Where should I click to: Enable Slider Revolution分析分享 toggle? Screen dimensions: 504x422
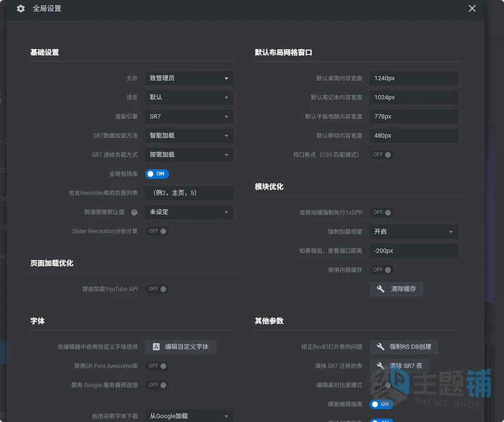(157, 231)
